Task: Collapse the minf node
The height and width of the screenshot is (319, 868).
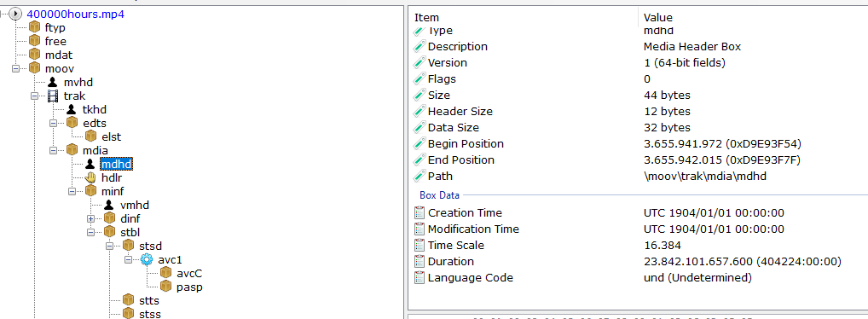Action: tap(72, 191)
